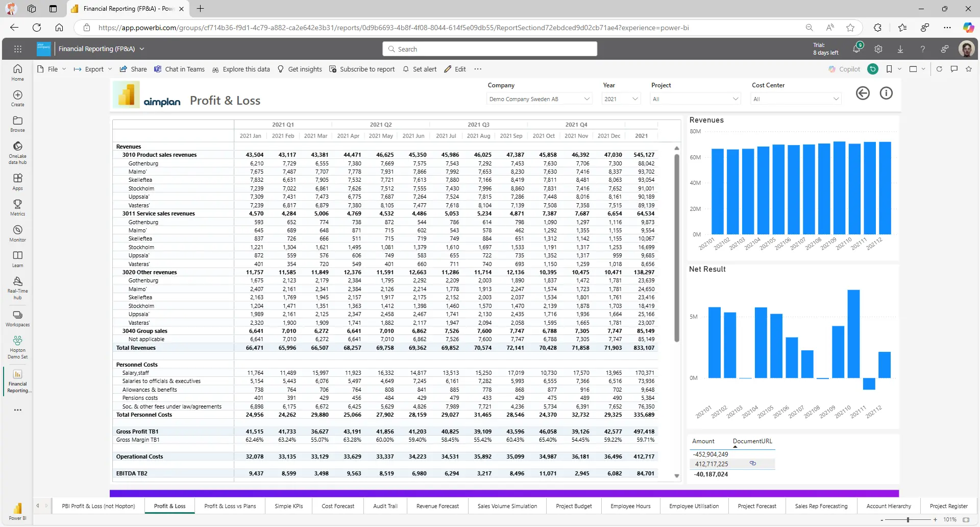Switch to Account Hierarchy tab
This screenshot has width=980, height=527.
point(889,506)
